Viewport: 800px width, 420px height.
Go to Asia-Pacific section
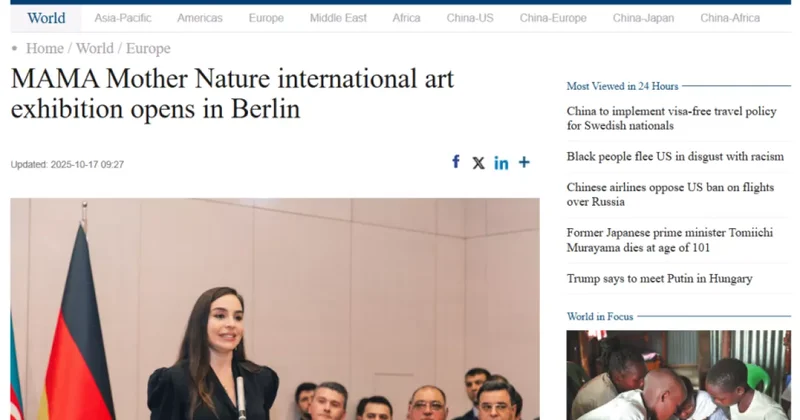click(x=123, y=18)
